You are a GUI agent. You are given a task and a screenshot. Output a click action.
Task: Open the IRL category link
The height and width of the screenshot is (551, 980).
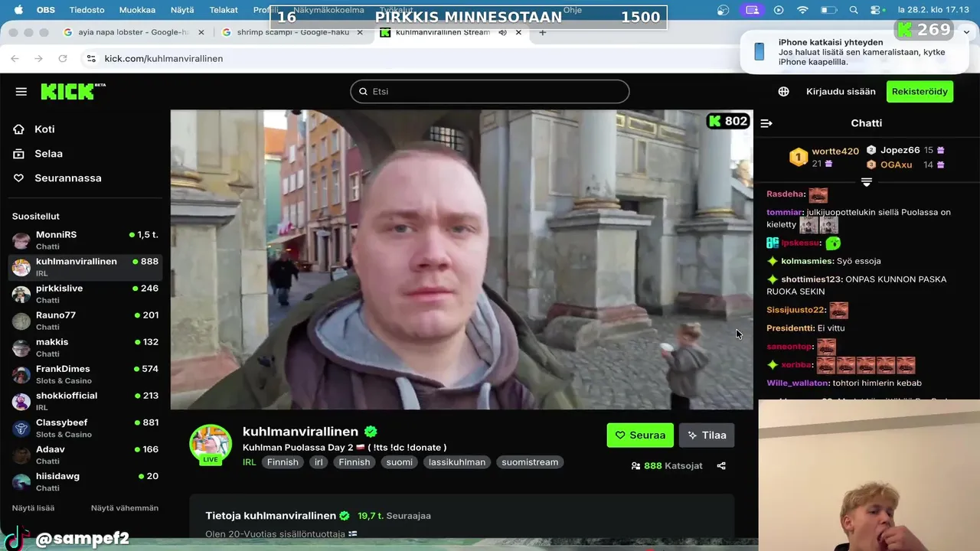249,462
